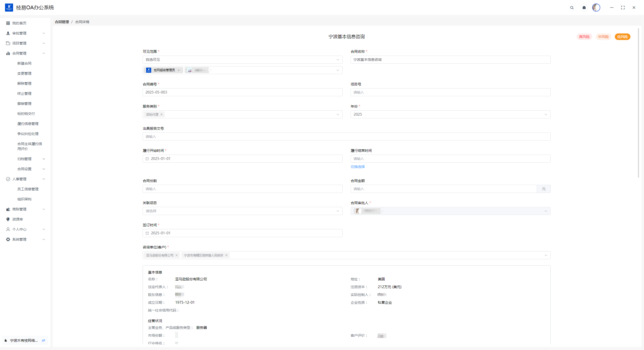644x350 pixels.
Task: Open the notification bell
Action: pyautogui.click(x=584, y=8)
